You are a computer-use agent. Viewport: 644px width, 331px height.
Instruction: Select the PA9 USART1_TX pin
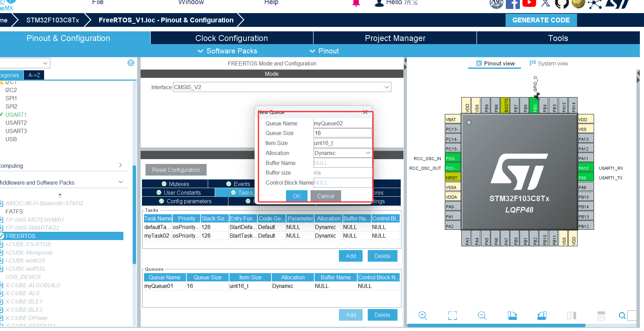click(x=586, y=178)
